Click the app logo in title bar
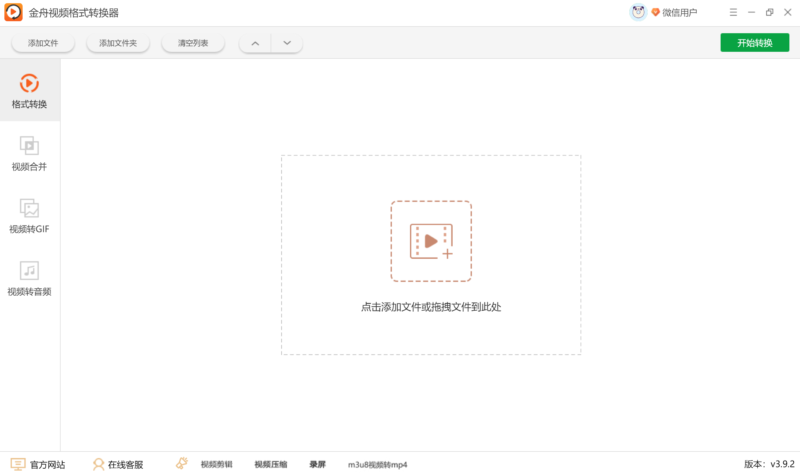Image resolution: width=800 pixels, height=474 pixels. click(14, 13)
